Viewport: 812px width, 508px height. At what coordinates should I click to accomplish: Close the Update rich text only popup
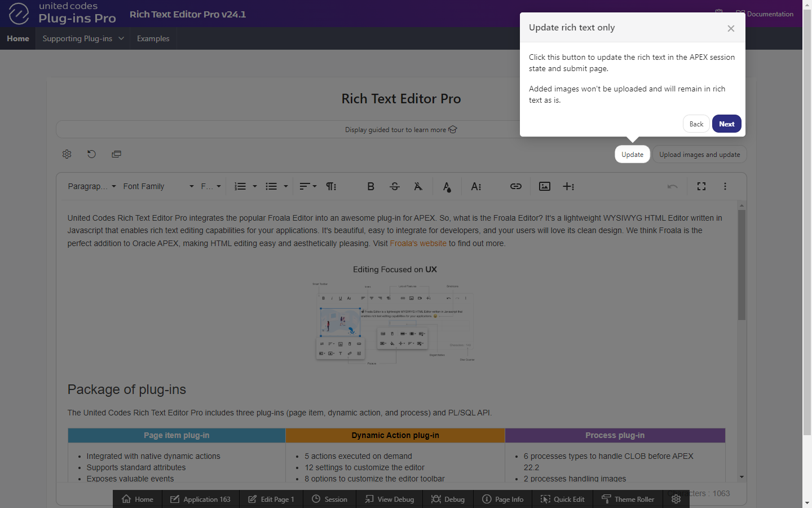click(x=731, y=28)
